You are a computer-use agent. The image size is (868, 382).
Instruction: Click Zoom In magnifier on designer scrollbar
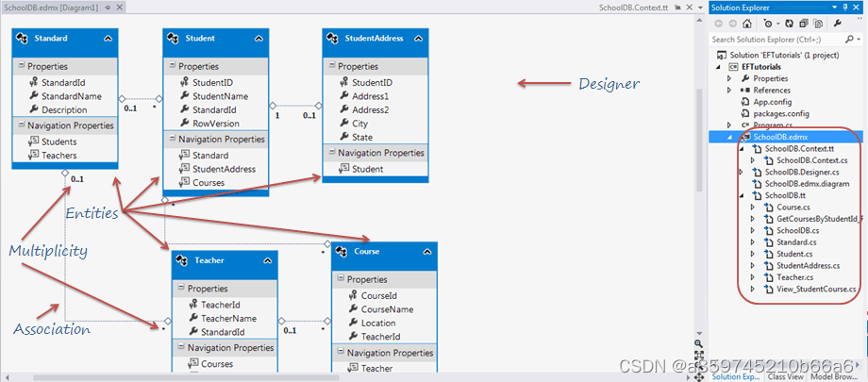[698, 343]
